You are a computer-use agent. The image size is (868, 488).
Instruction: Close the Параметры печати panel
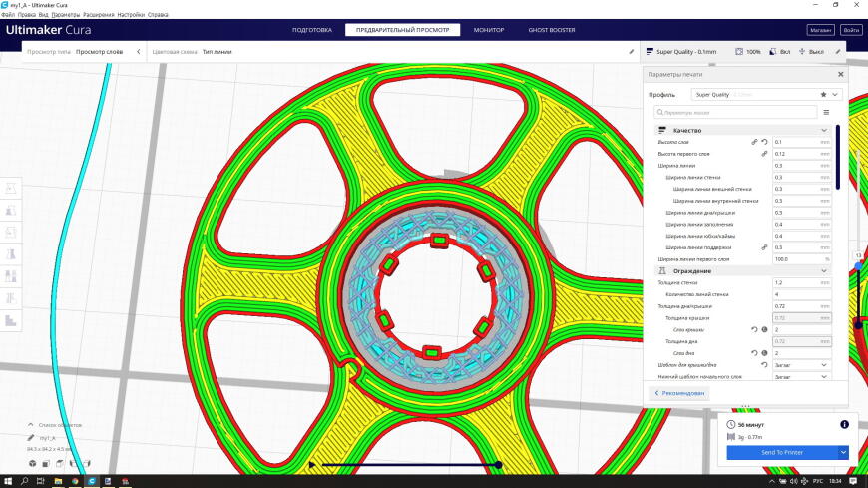(x=840, y=74)
